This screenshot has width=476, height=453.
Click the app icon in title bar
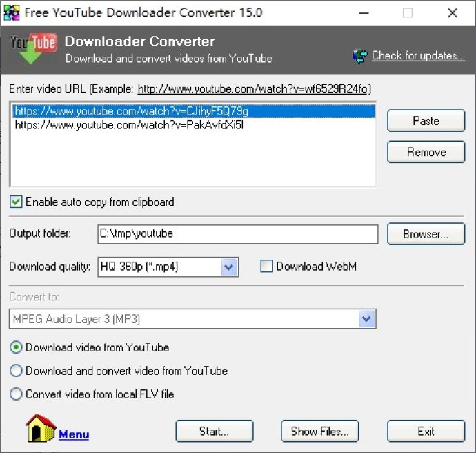(12, 12)
